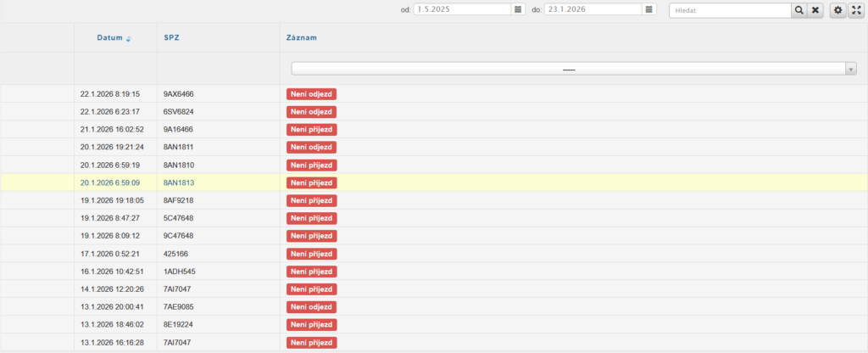Click 'Není odjezd' badge for 9AX6466
The image size is (868, 353).
click(311, 94)
